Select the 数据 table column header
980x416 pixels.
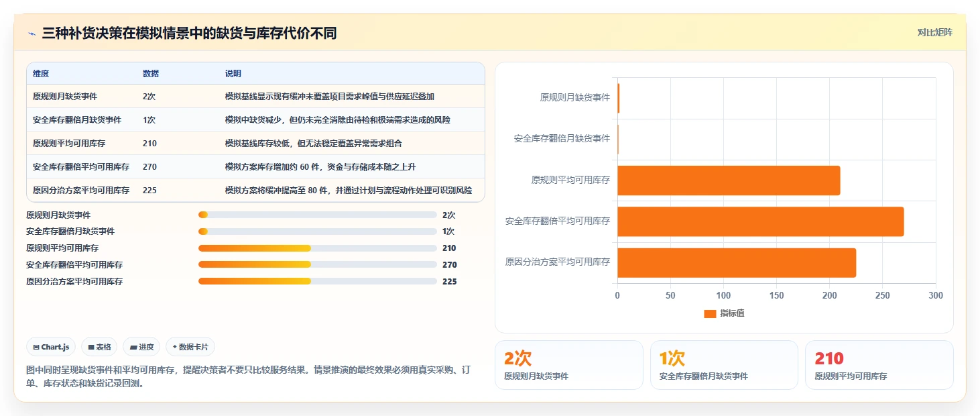pos(151,74)
